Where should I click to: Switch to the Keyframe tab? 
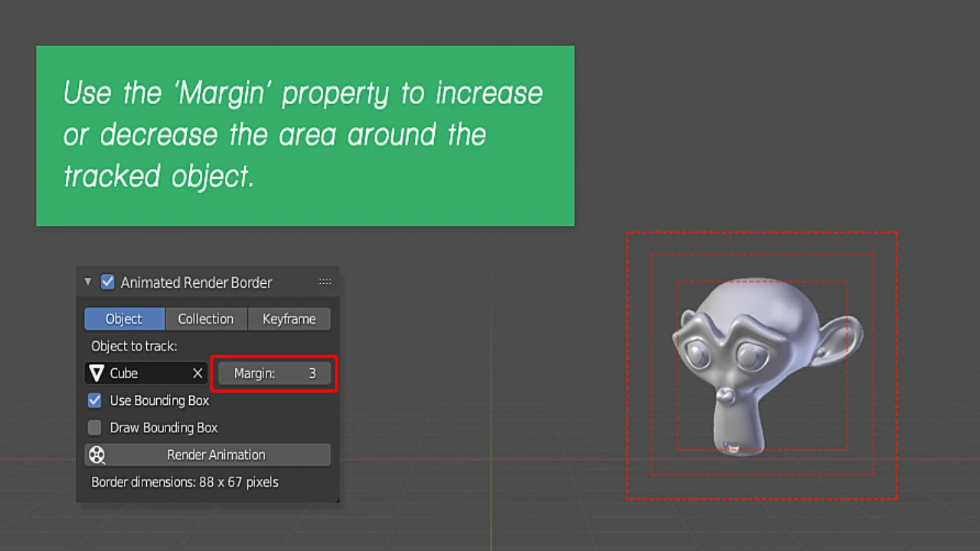(x=289, y=319)
